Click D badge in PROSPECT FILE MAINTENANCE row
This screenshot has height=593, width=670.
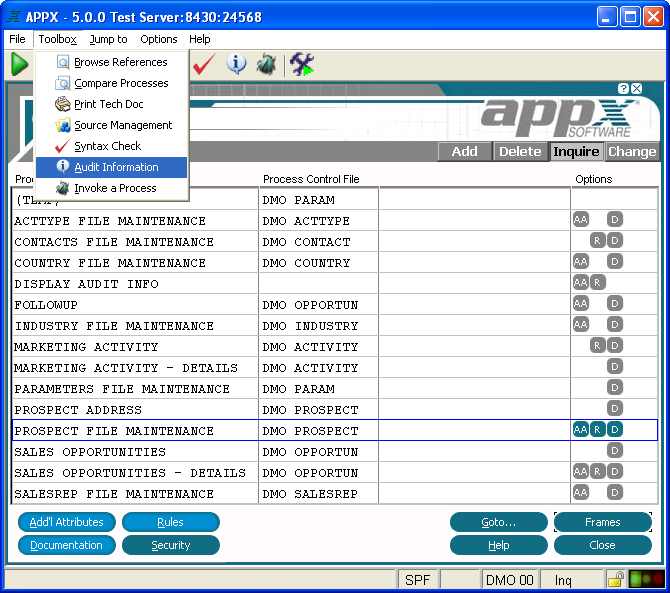615,429
